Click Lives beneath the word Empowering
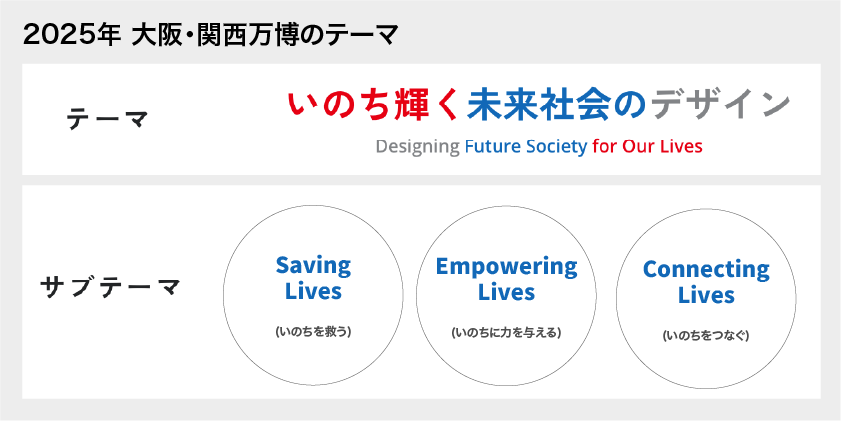 click(x=506, y=293)
